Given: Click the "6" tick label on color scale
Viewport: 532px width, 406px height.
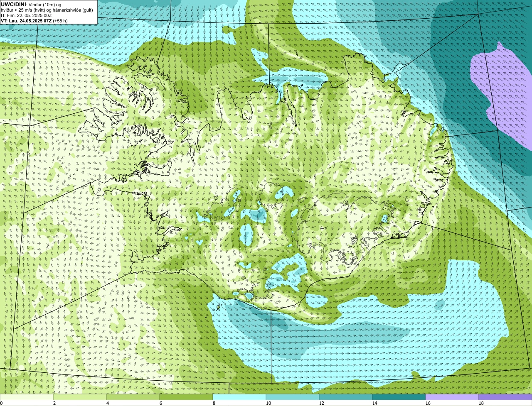Looking at the screenshot, I should 161,403.
